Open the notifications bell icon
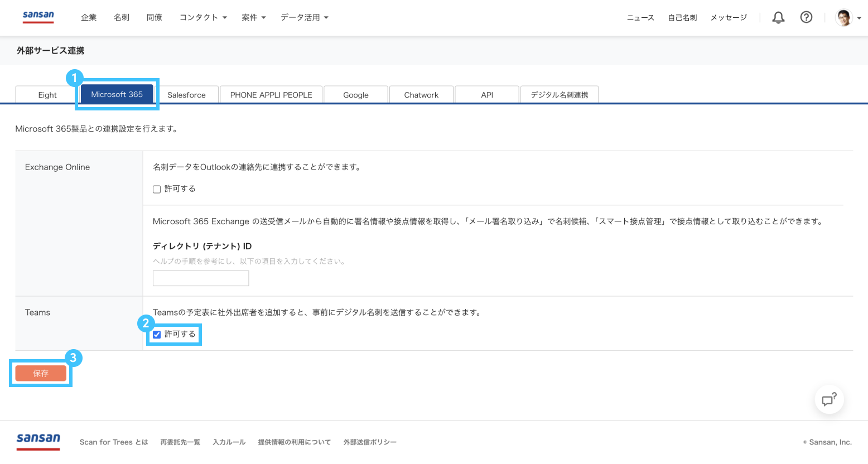The image size is (868, 464). pos(778,17)
